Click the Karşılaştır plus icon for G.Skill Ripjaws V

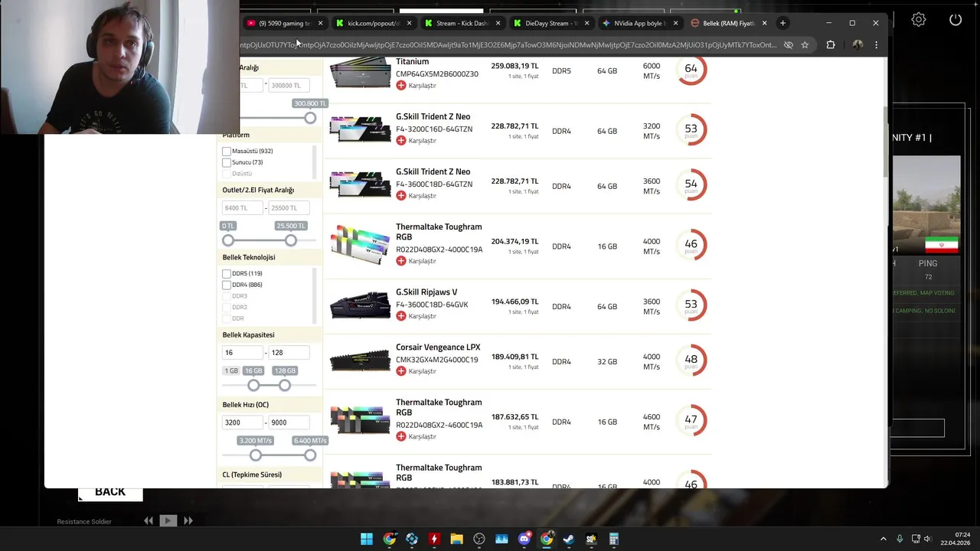pos(401,316)
